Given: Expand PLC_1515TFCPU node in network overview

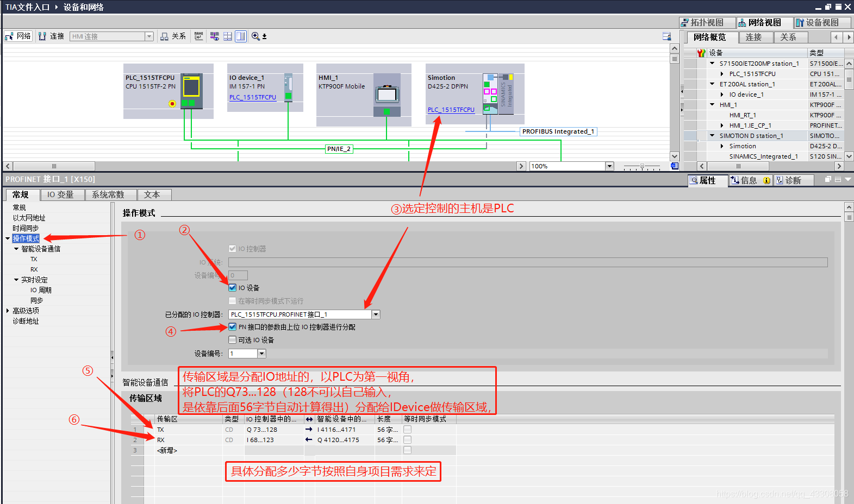Looking at the screenshot, I should (x=722, y=74).
